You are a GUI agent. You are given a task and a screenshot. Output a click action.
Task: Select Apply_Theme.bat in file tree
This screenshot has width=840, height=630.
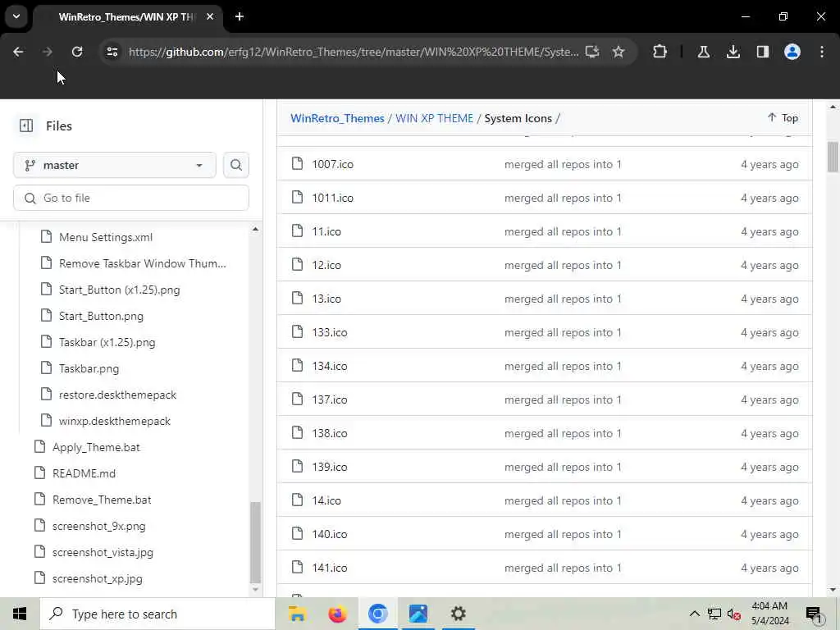(96, 447)
